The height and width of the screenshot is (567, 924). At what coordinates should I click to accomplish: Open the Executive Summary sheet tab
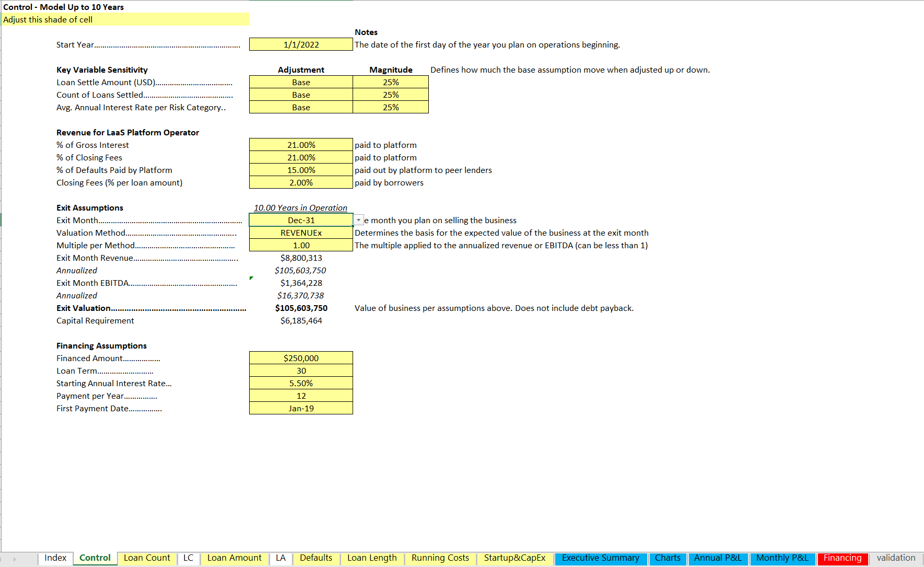(x=601, y=558)
